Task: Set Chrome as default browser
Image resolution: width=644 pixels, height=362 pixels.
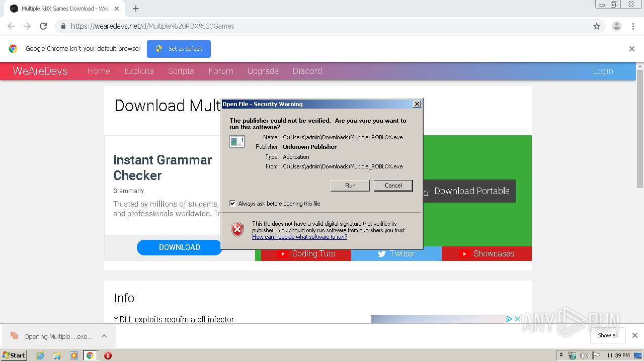Action: point(179,49)
